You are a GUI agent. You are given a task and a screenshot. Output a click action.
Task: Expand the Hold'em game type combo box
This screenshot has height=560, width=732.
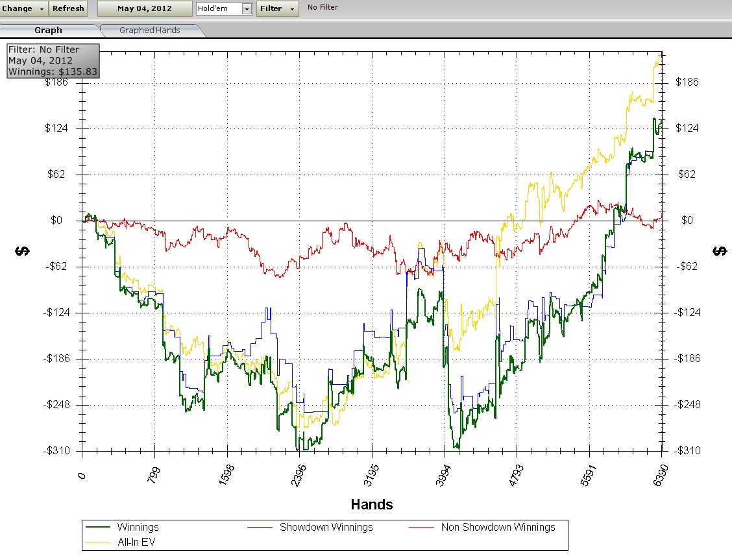247,8
